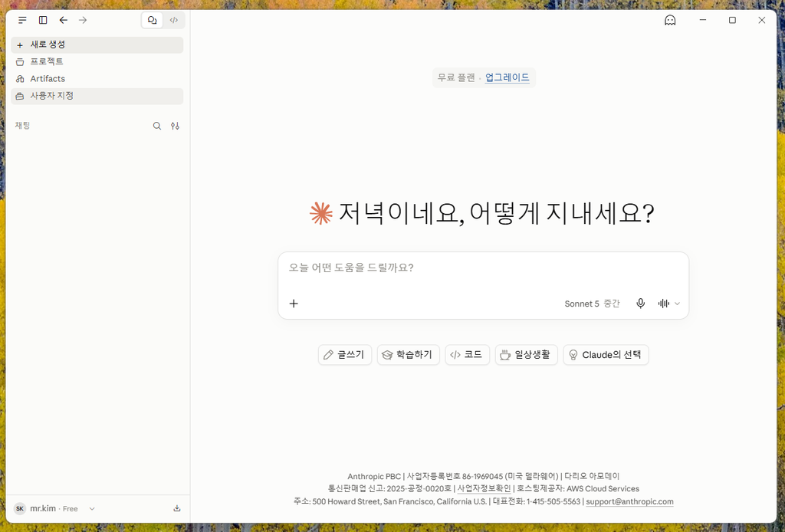This screenshot has height=532, width=785.
Task: Enable incognito chat with the ghost icon
Action: pyautogui.click(x=670, y=20)
